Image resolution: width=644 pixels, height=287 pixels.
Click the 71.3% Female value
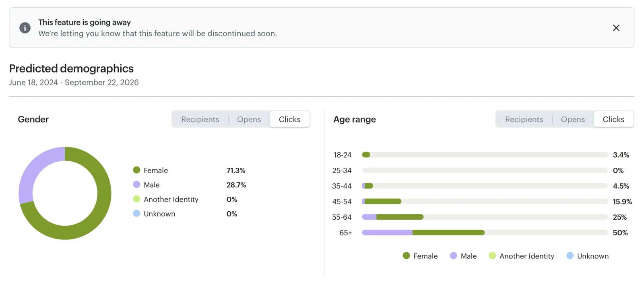click(236, 171)
